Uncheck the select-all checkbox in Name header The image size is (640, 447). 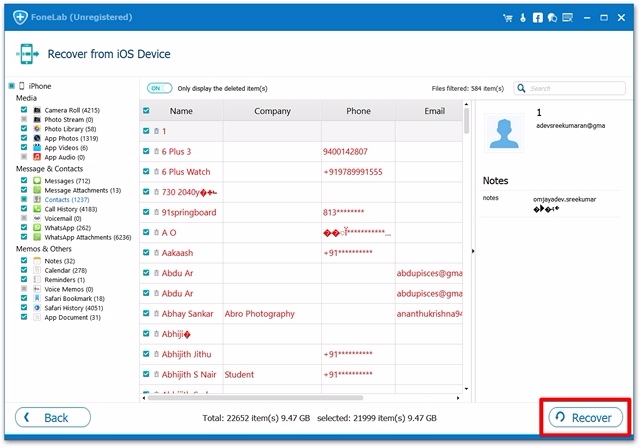[146, 111]
